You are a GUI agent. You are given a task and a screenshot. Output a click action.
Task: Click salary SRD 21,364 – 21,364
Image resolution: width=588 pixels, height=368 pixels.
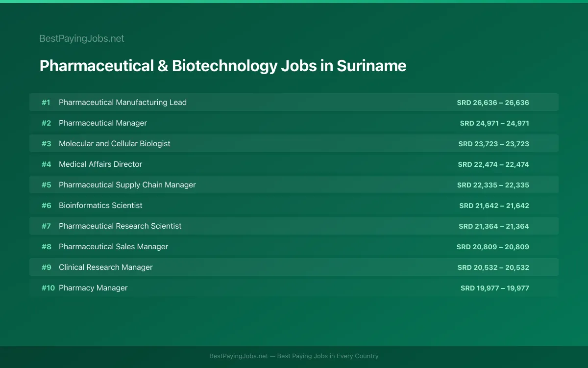(494, 226)
